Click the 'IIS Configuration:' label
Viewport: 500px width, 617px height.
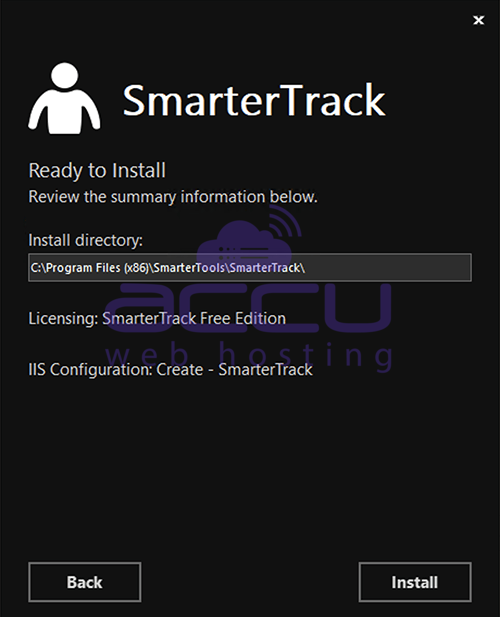pos(90,369)
